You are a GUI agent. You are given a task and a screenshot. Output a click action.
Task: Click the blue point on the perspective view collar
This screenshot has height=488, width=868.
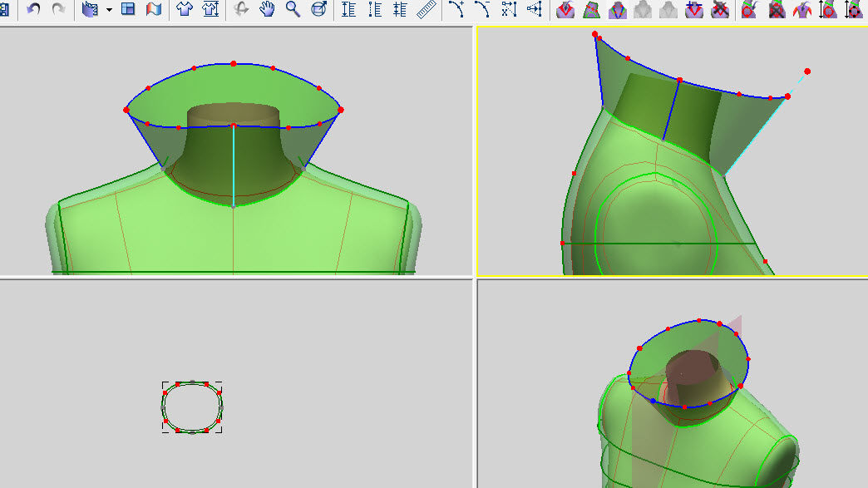click(653, 401)
